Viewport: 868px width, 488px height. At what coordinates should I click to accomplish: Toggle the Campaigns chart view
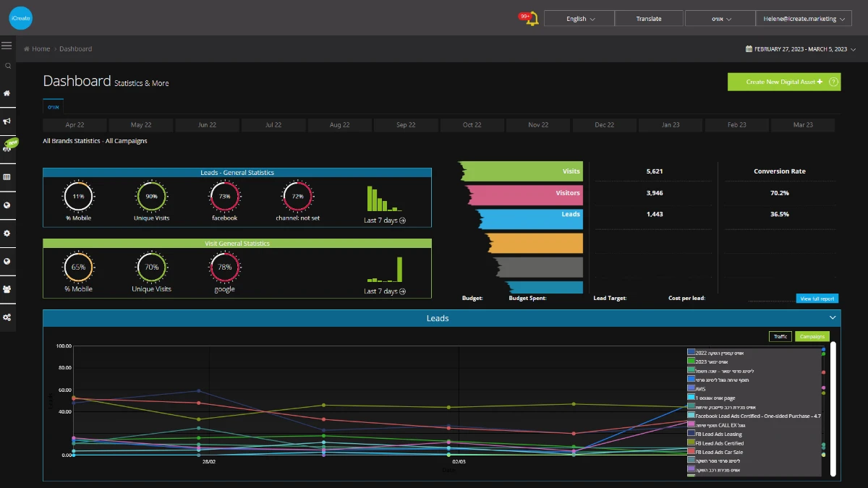point(812,336)
